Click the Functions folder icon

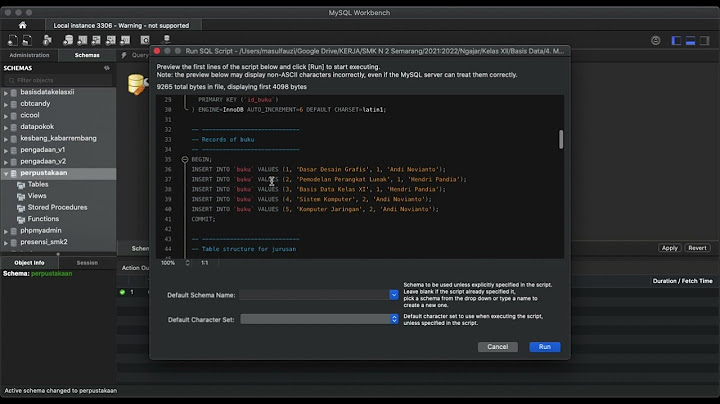tap(21, 219)
